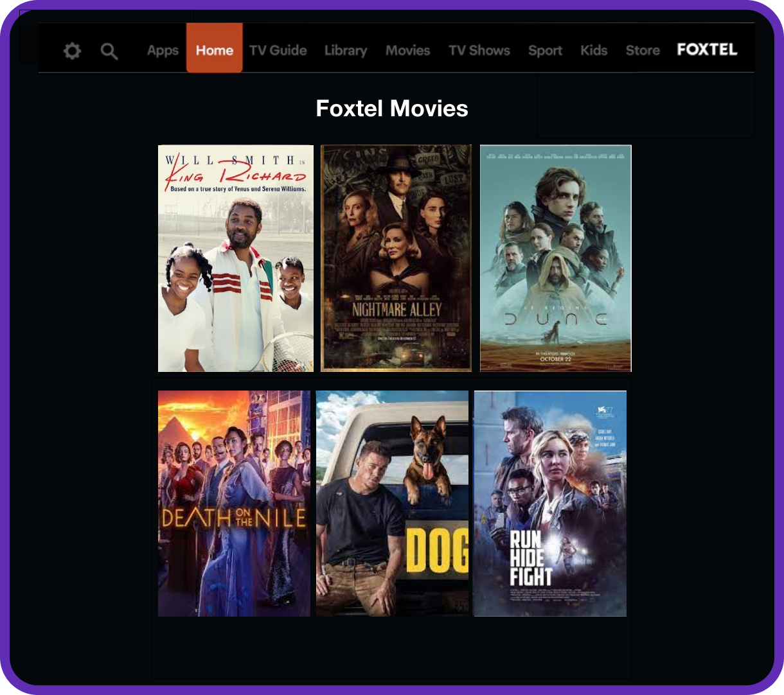Select the King Richard movie poster
The height and width of the screenshot is (695, 784).
click(235, 258)
